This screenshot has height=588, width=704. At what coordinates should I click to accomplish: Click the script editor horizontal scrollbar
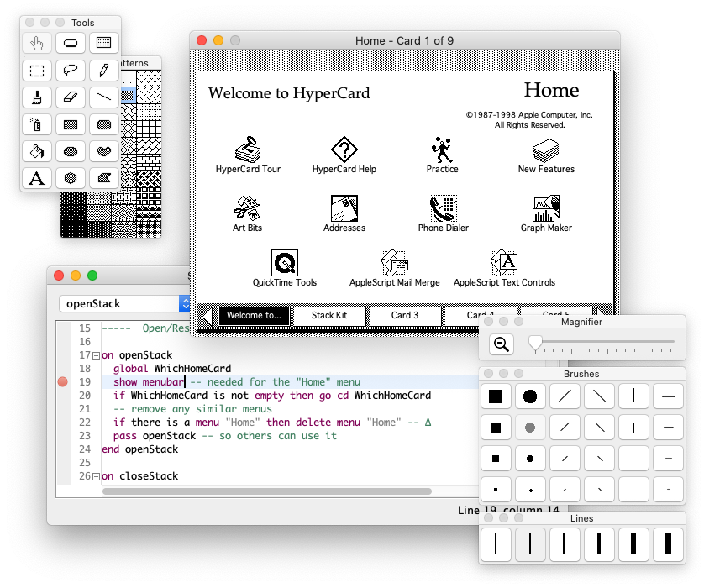pos(267,491)
